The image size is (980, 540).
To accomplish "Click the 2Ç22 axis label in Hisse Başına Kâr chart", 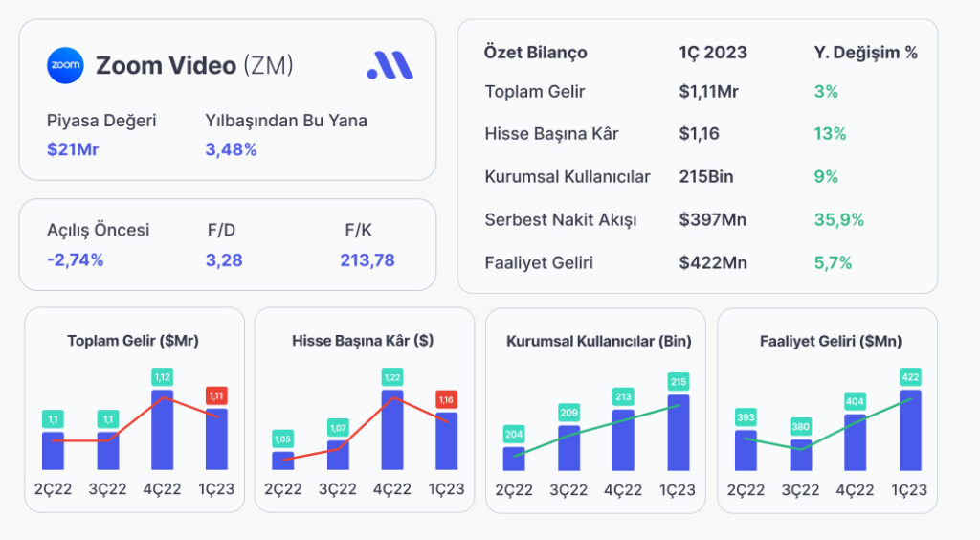I will (282, 489).
